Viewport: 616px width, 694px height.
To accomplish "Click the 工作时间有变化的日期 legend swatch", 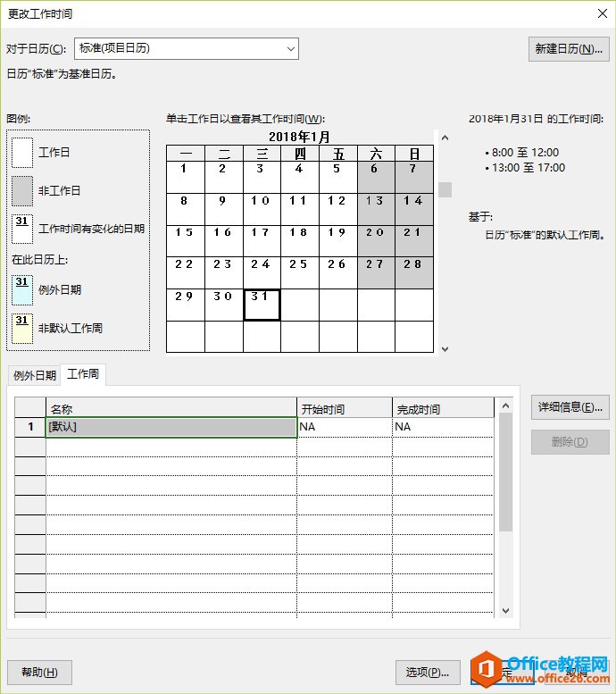I will [x=22, y=229].
